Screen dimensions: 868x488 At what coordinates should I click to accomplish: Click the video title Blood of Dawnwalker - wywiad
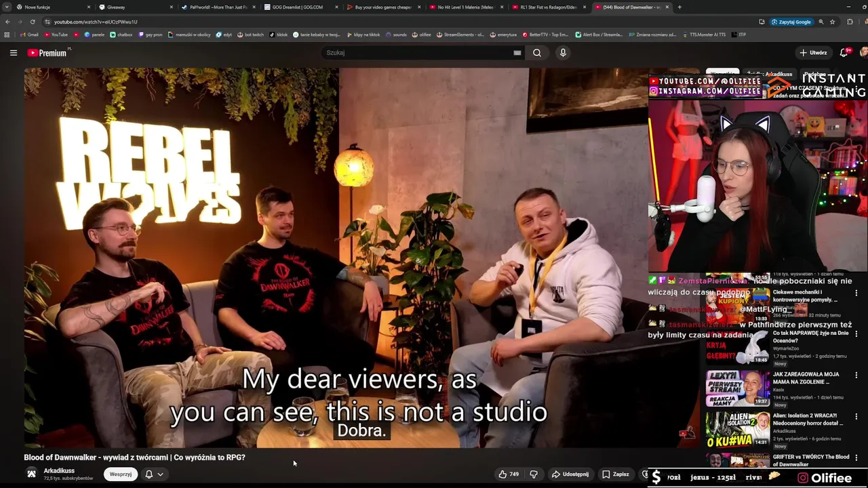point(134,457)
